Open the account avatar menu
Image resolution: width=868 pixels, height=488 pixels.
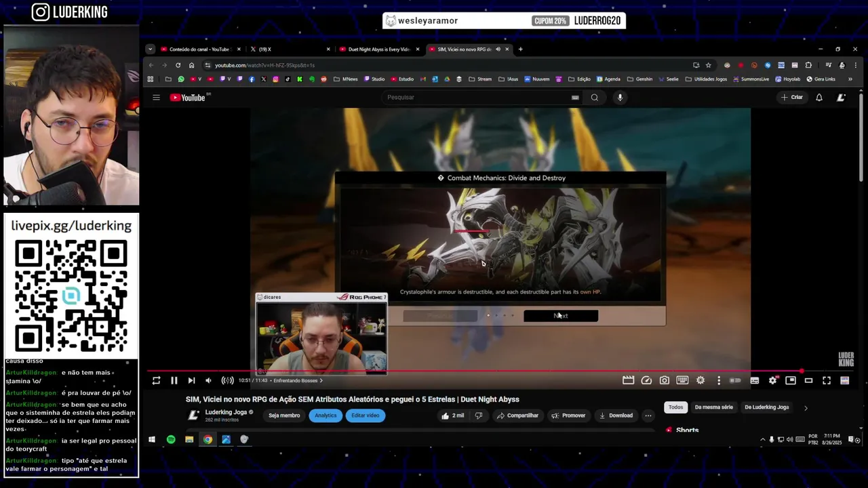(841, 98)
